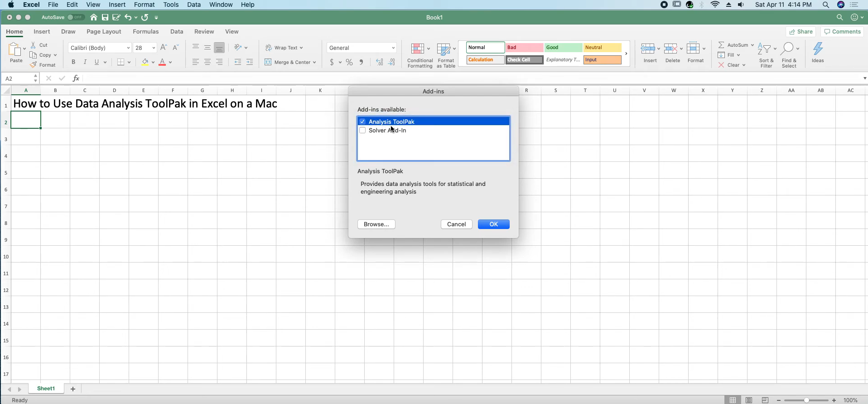Increase decimal places

[x=380, y=62]
